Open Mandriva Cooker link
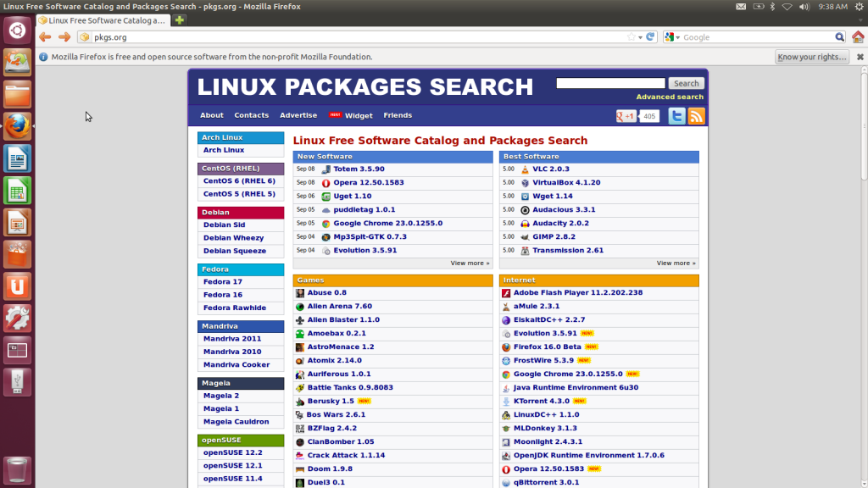The width and height of the screenshot is (868, 488). coord(236,364)
